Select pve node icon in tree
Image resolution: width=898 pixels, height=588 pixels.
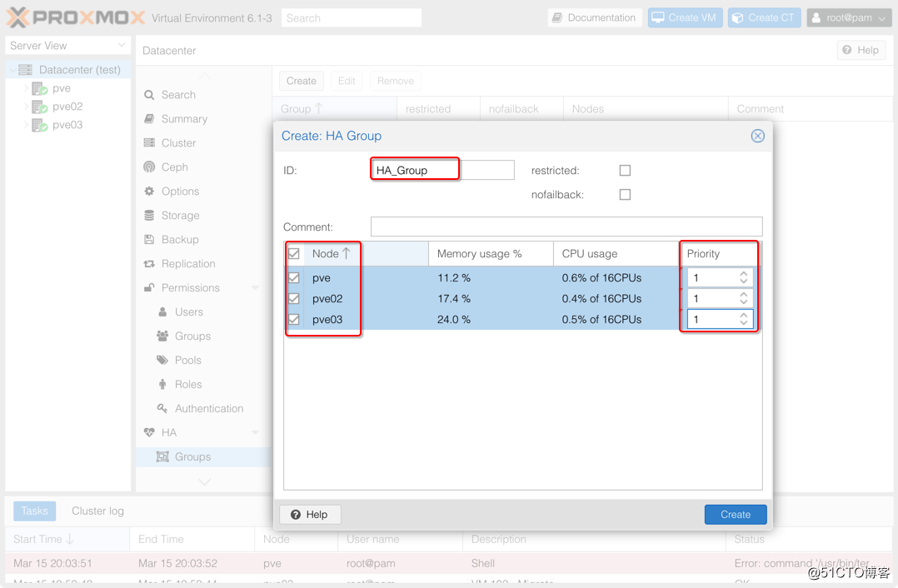pos(39,89)
